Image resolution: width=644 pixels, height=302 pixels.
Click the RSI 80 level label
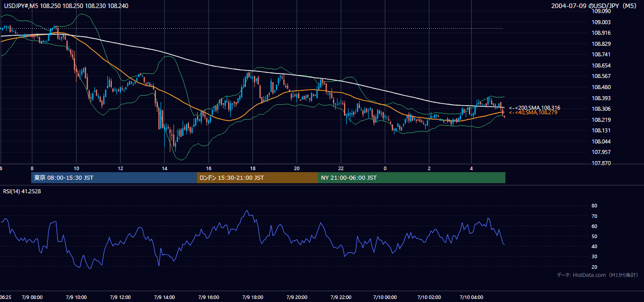pos(594,206)
